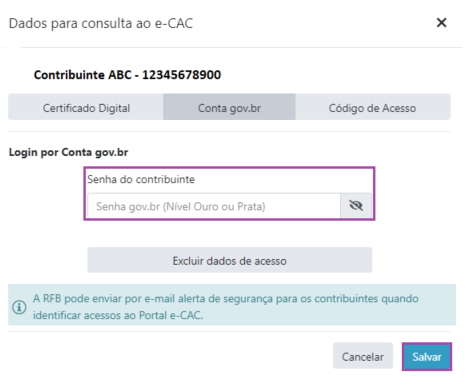Image resolution: width=476 pixels, height=376 pixels.
Task: Click the Dados para consulta ao e-CAC title
Action: (101, 23)
